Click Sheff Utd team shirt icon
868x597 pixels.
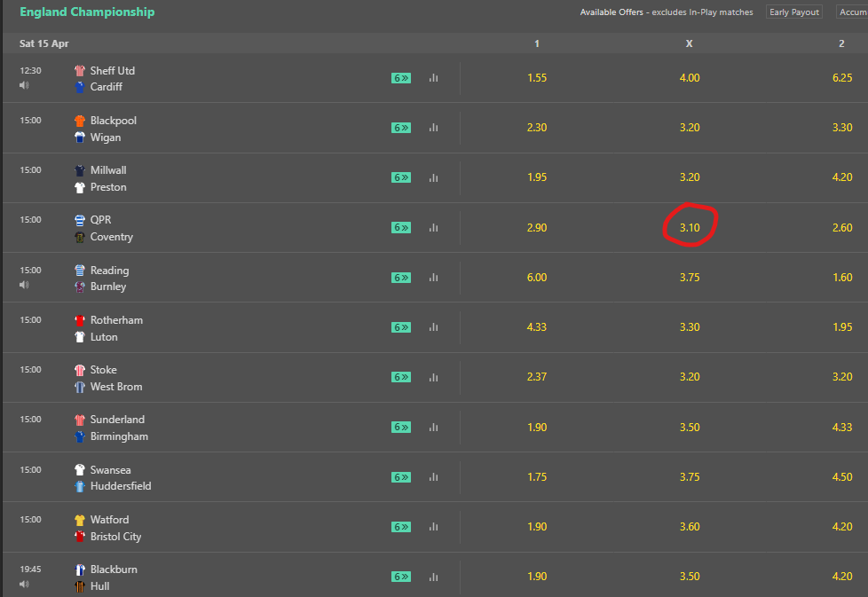tap(80, 71)
